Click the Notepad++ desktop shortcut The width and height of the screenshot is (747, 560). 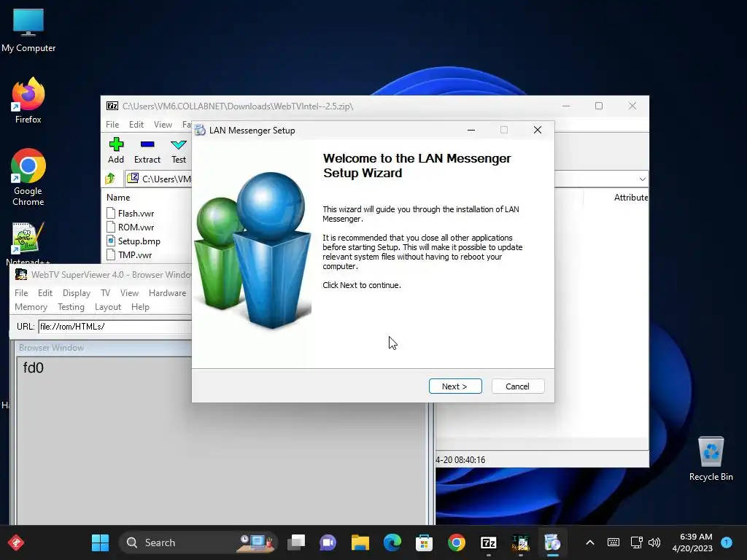(x=28, y=244)
